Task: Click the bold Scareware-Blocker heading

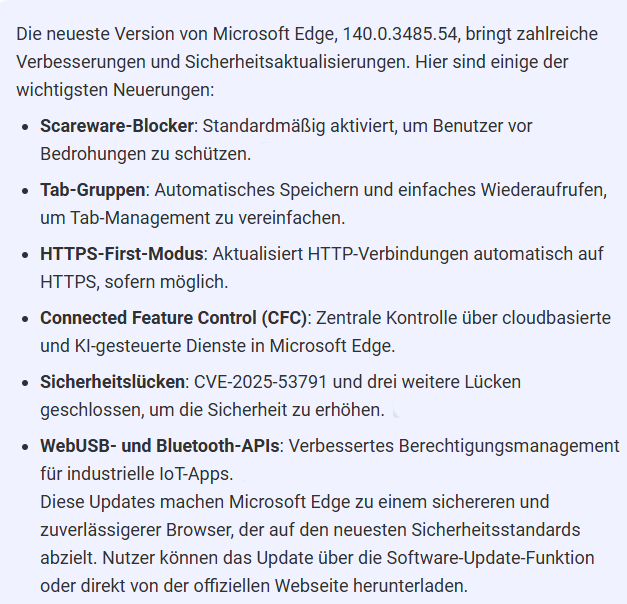Action: click(115, 126)
